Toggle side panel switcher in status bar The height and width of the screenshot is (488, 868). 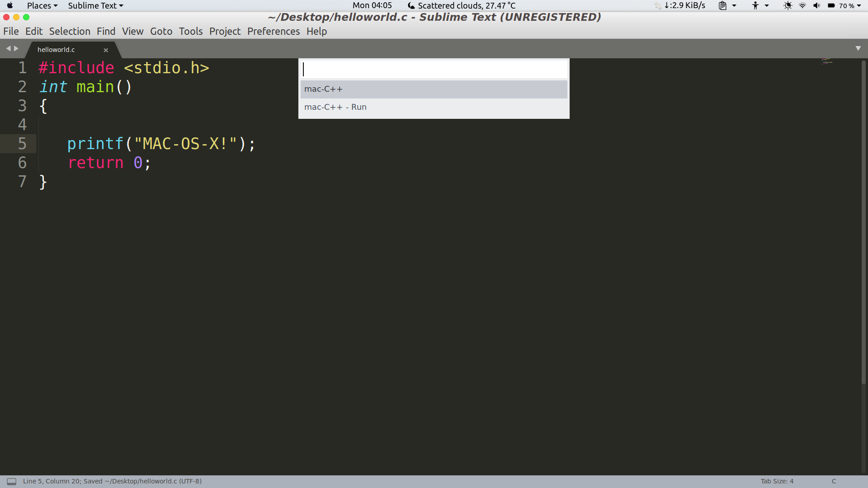pos(12,481)
